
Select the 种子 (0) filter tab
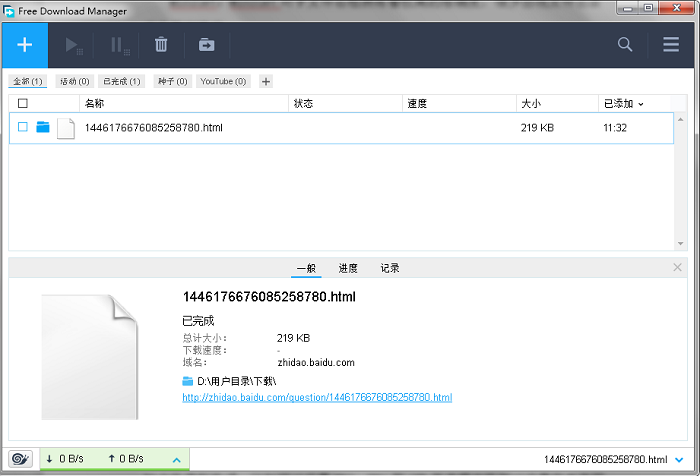coord(173,81)
